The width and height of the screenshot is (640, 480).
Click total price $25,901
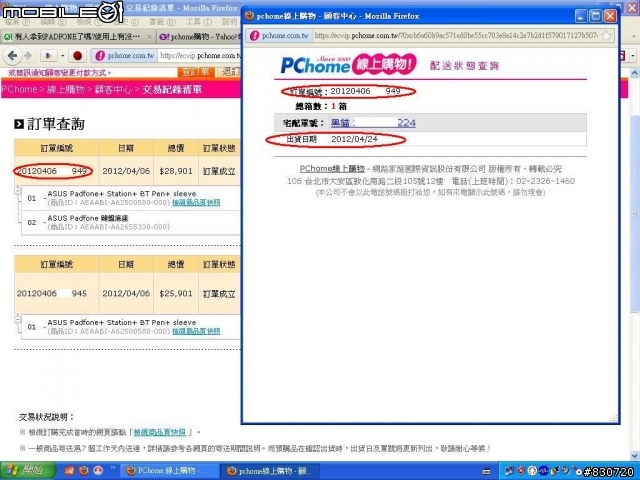(x=176, y=293)
